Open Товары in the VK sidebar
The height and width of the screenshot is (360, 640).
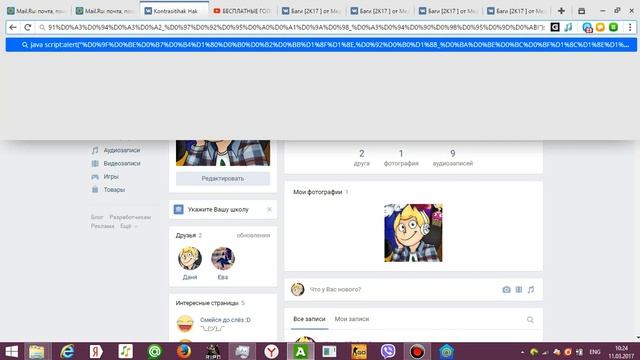pyautogui.click(x=114, y=189)
